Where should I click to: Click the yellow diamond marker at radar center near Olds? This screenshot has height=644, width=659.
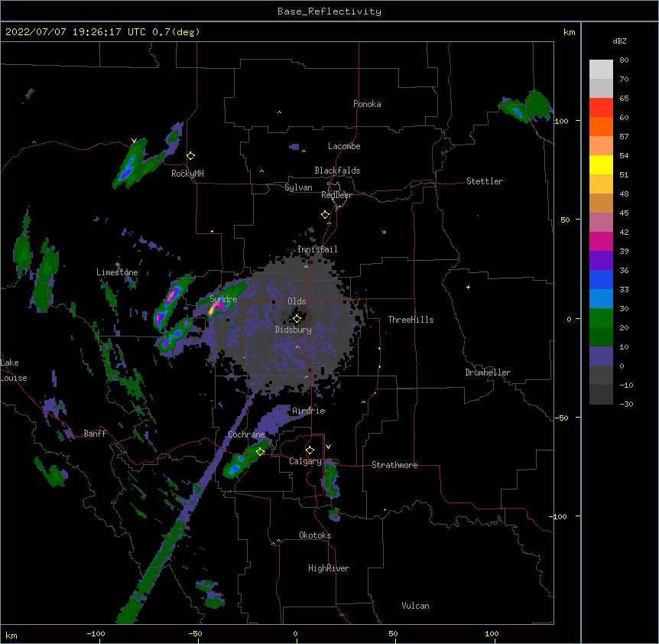click(x=297, y=319)
